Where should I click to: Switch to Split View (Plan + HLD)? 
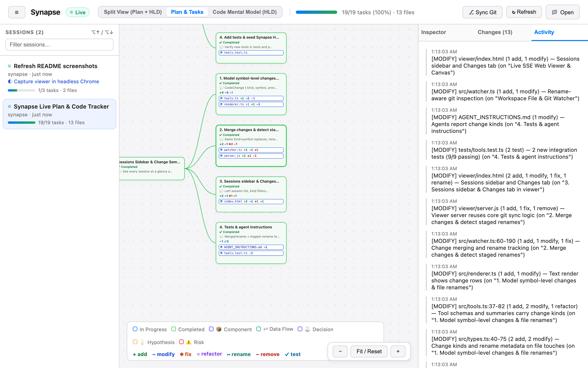point(133,12)
